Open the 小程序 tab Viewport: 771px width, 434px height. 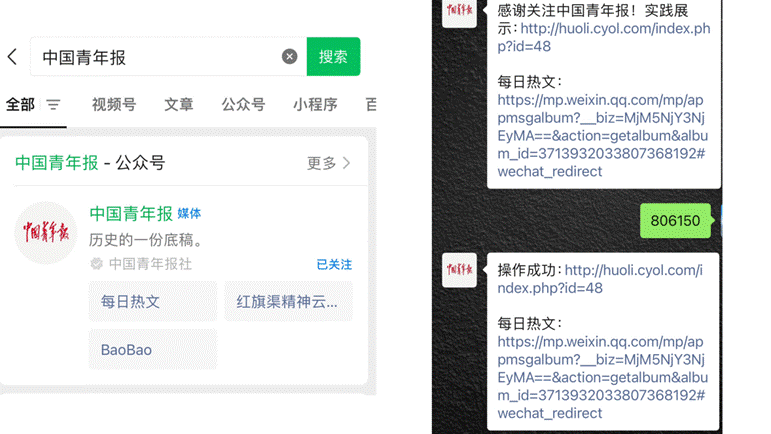click(x=315, y=105)
